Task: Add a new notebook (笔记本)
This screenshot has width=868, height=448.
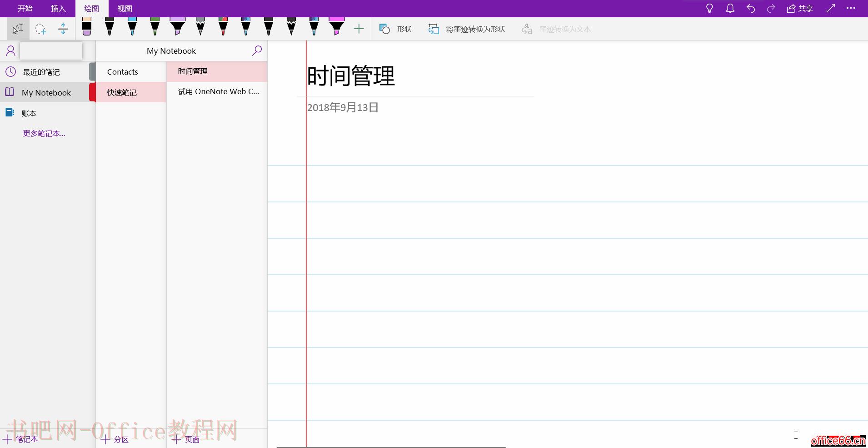Action: click(20, 439)
